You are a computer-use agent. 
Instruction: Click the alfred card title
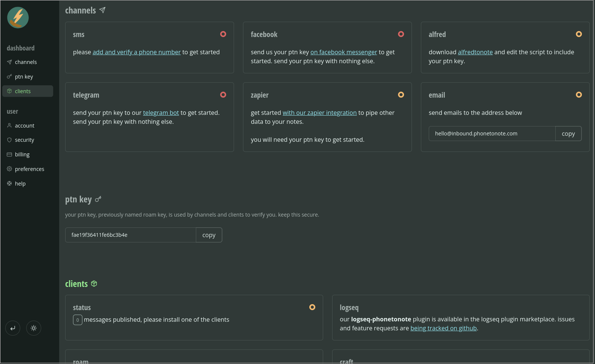click(437, 34)
